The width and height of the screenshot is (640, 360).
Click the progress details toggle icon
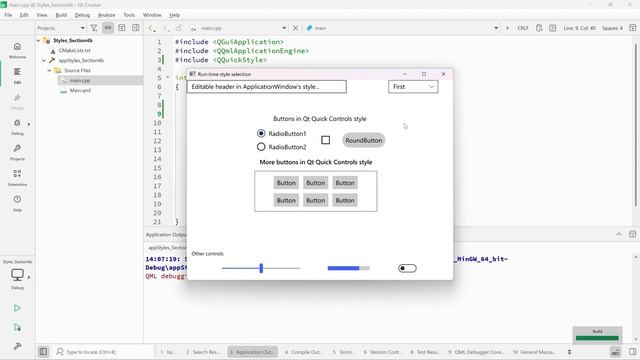tap(616, 351)
